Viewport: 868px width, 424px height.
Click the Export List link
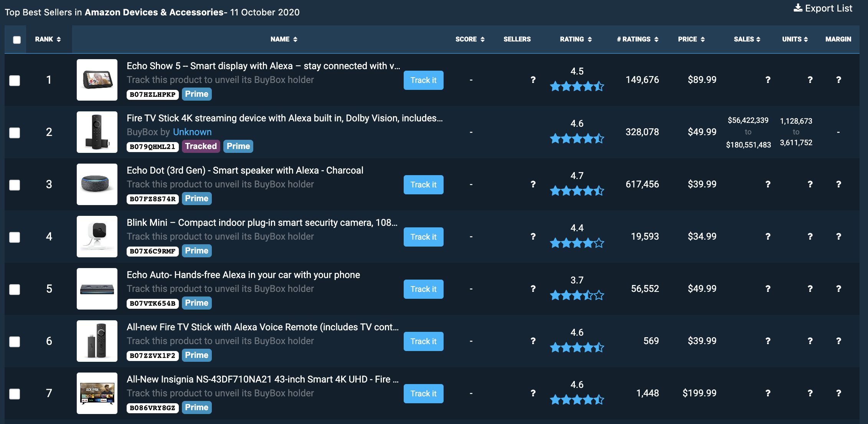click(823, 8)
